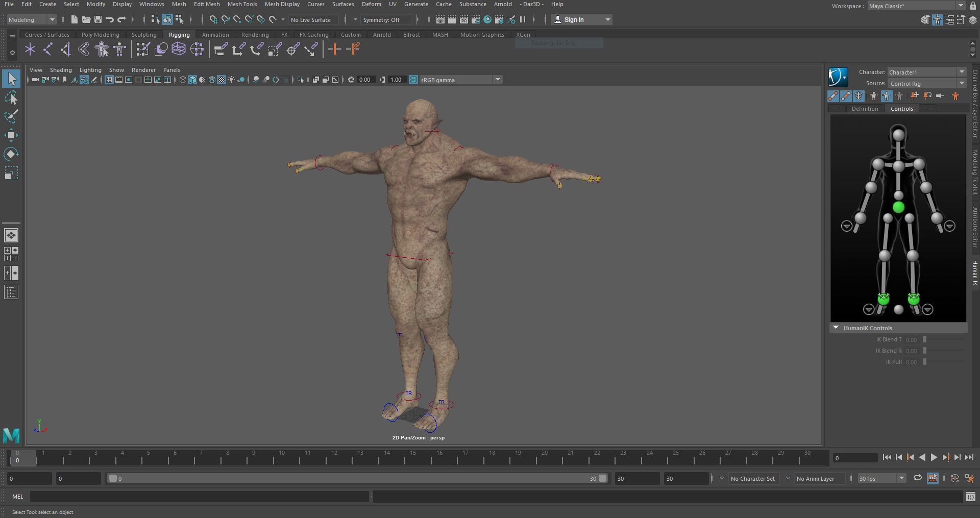Toggle HumanIK Show/Hide FK bones button
The height and width of the screenshot is (518, 980).
[846, 96]
